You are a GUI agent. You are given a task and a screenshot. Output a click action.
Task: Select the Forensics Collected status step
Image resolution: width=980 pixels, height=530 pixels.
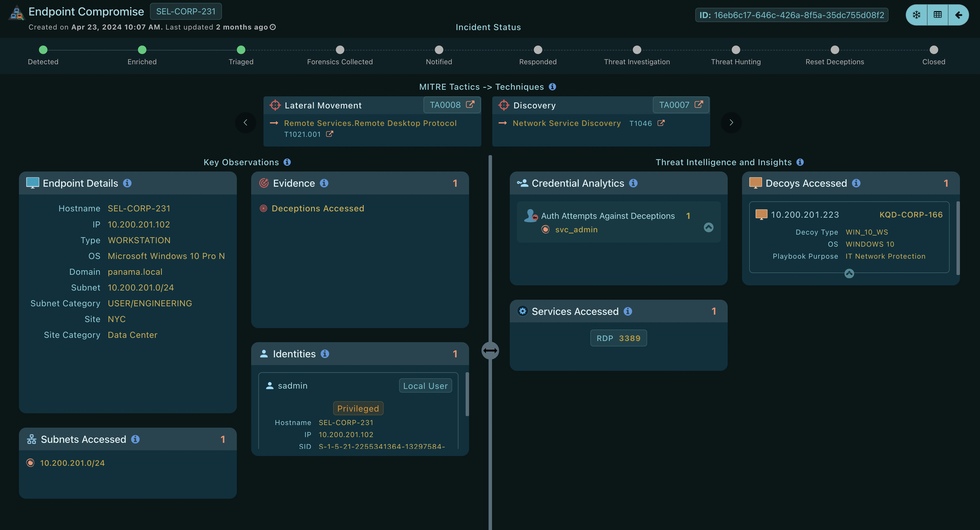(x=340, y=50)
